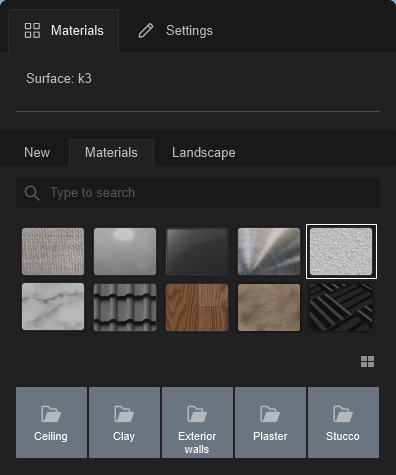Screen dimensions: 396x475
Task: Open the Ceiling folder
Action: click(51, 422)
